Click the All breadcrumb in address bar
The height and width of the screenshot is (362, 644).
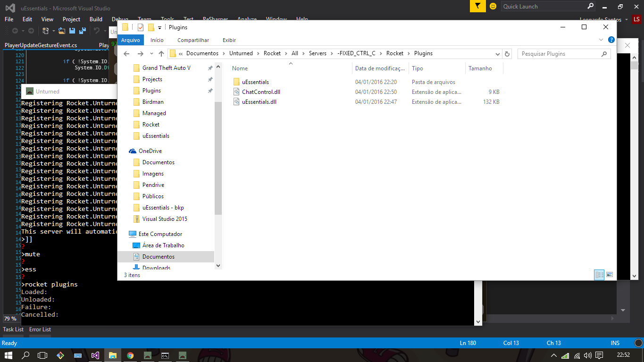click(x=295, y=53)
